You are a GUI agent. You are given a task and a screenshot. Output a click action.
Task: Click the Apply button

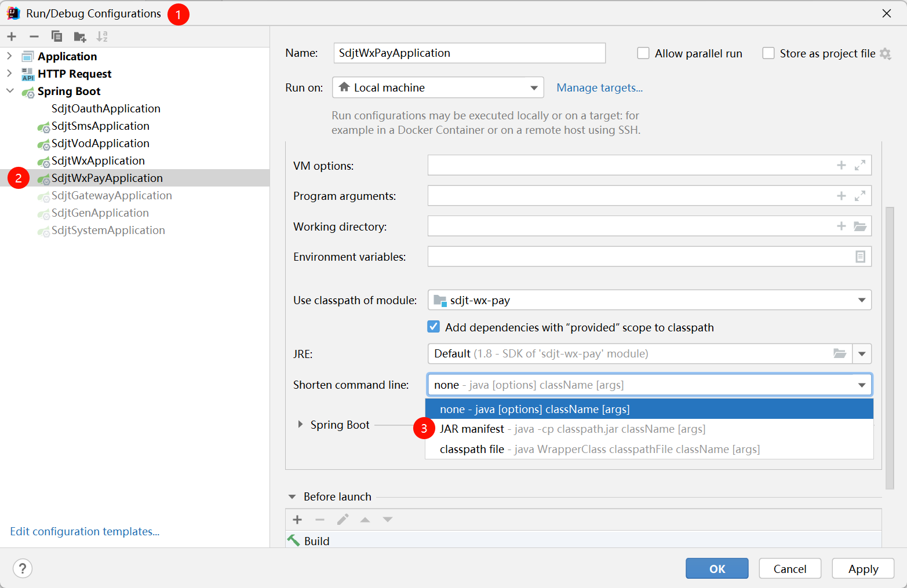point(862,568)
